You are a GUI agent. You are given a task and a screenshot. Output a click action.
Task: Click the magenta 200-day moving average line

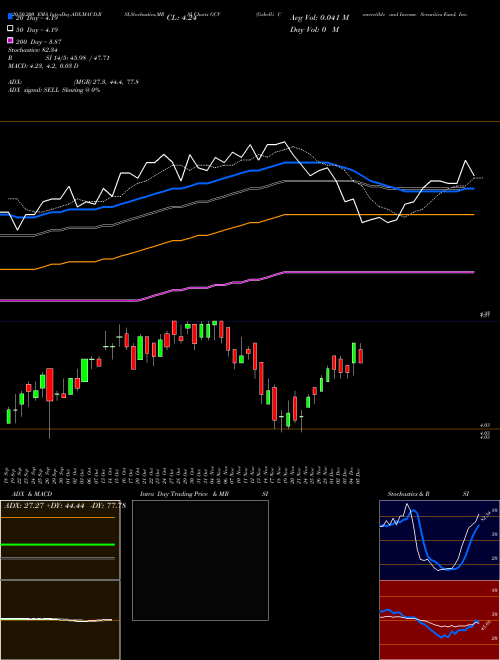pos(237,286)
